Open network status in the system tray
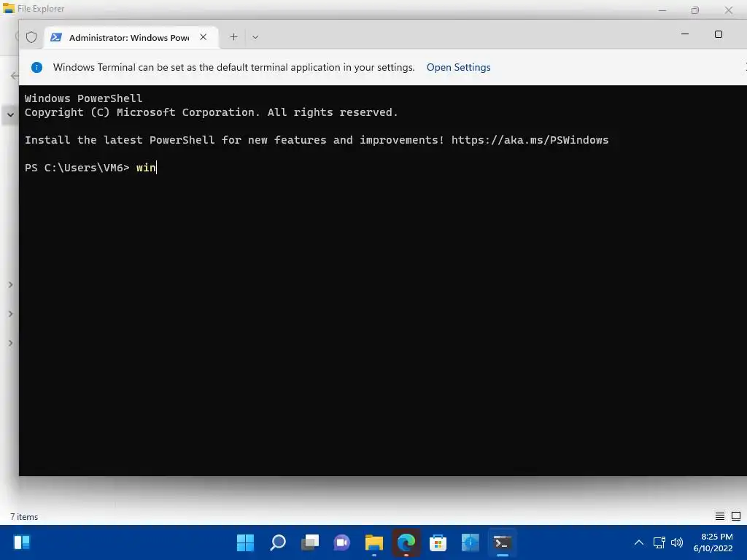 (x=659, y=542)
